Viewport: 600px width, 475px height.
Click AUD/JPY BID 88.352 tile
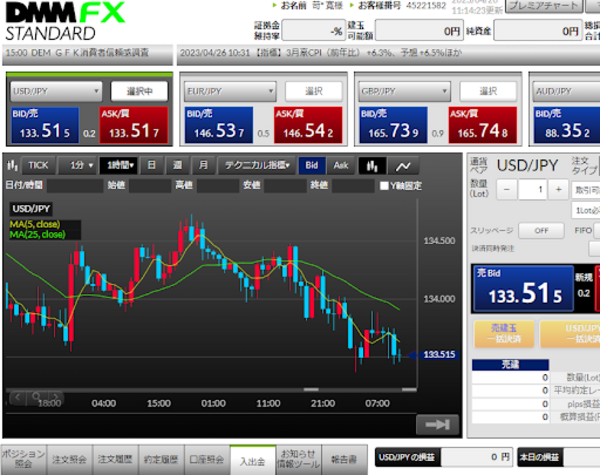pyautogui.click(x=567, y=125)
